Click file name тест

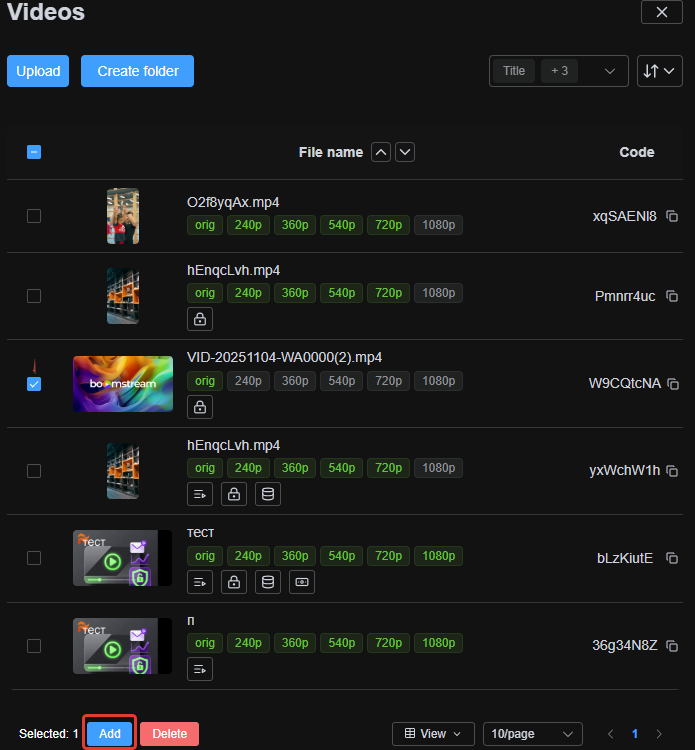click(200, 533)
